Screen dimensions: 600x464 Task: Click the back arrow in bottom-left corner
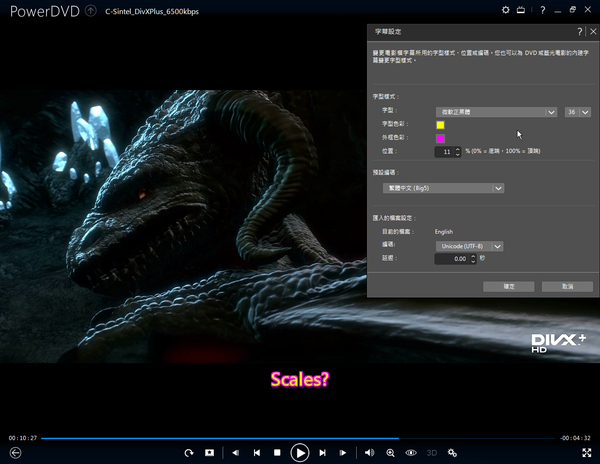point(15,453)
